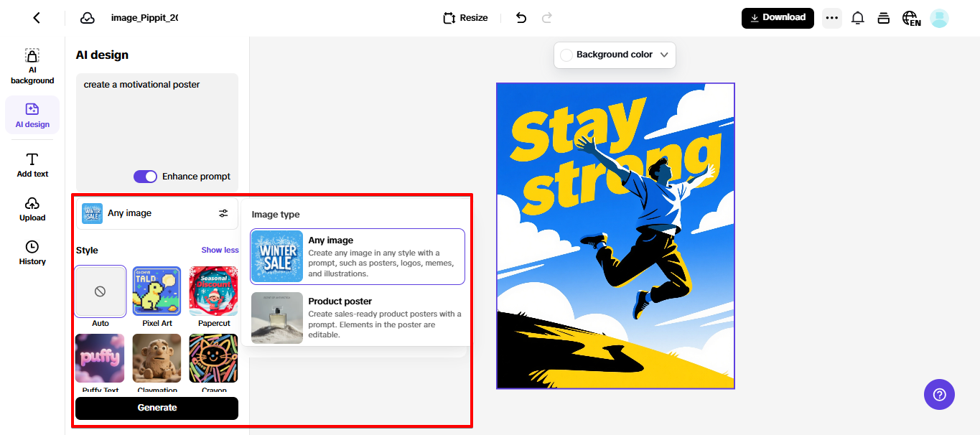Select the Product poster image type

point(358,317)
